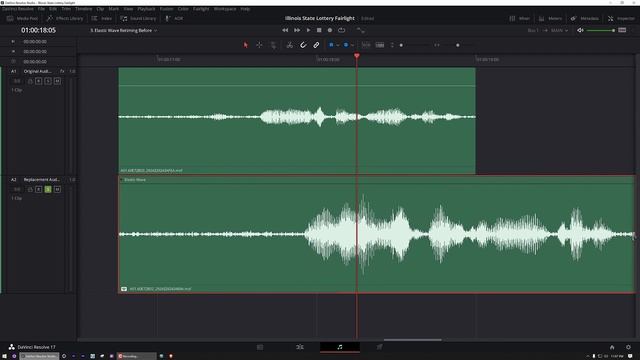
Task: Stop playback with the square button
Action: (319, 30)
